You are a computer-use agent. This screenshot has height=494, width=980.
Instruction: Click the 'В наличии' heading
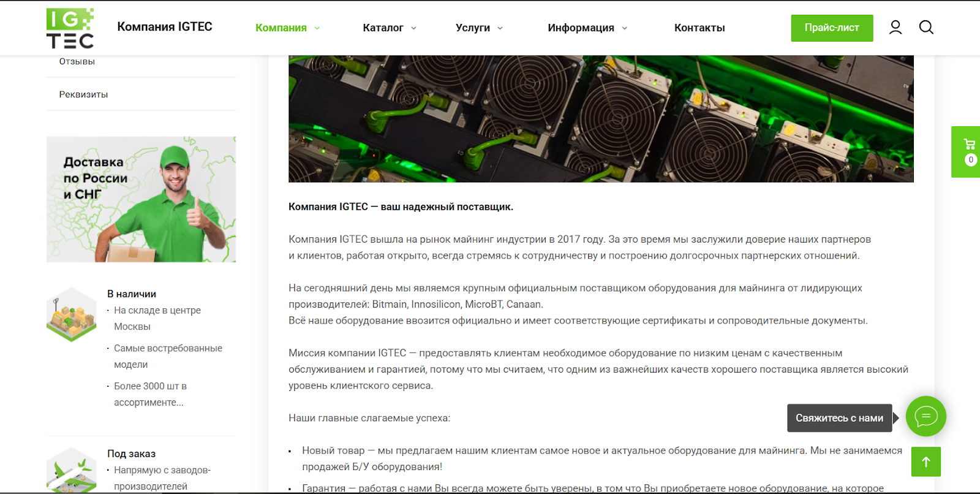click(132, 294)
